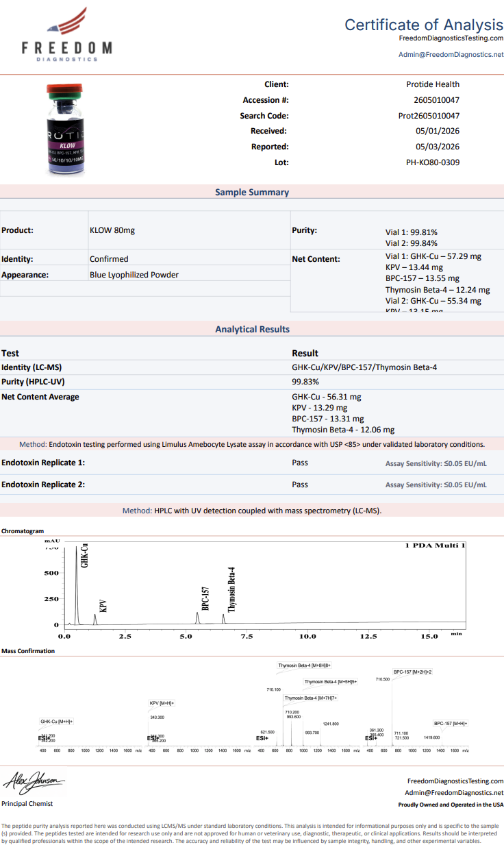
Task: Open FreedomDiagnosticsTesting.com link in header
Action: (451, 38)
